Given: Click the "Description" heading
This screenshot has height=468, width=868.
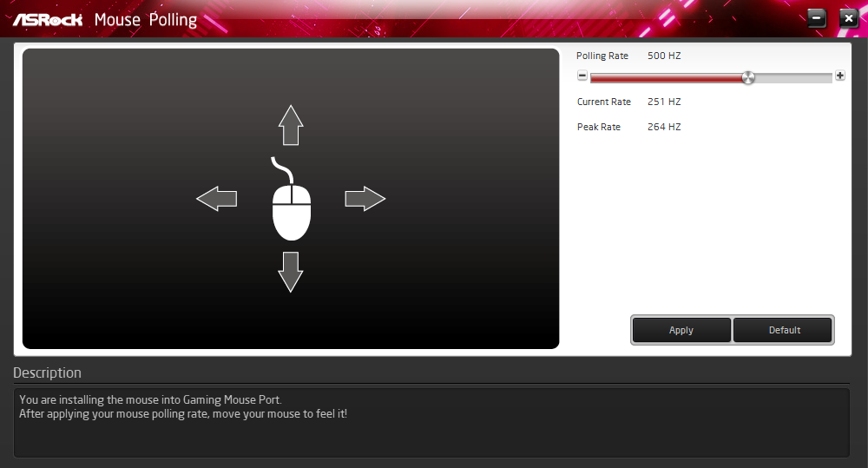Looking at the screenshot, I should pyautogui.click(x=47, y=372).
